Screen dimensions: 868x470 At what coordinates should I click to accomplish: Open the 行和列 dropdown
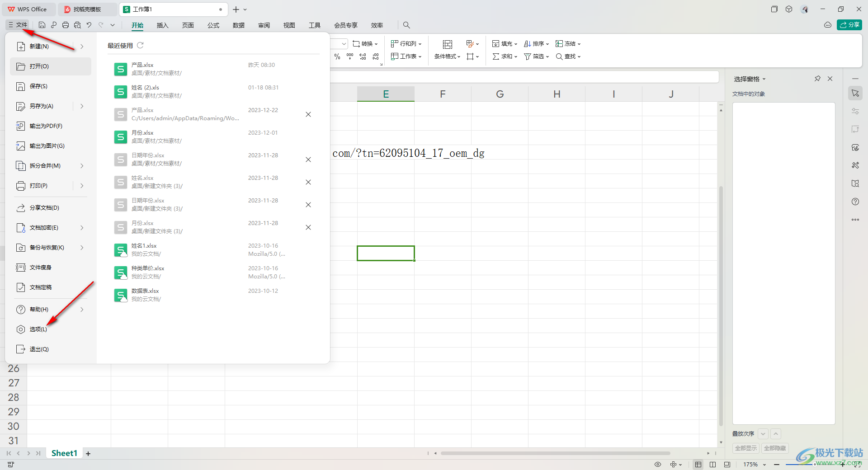[406, 44]
